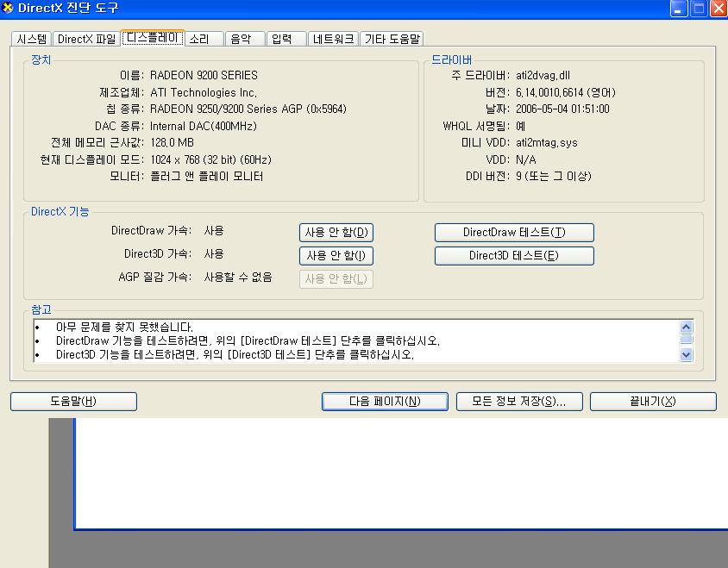Click the greyed AGP 사용 안 함(L) button
The width and height of the screenshot is (728, 568).
click(x=336, y=279)
